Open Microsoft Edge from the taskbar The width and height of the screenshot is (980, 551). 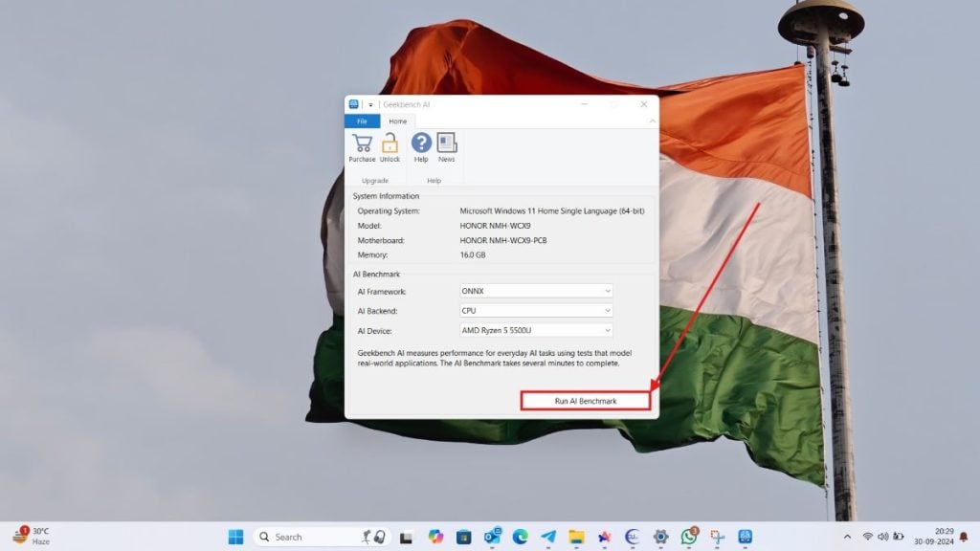click(520, 537)
